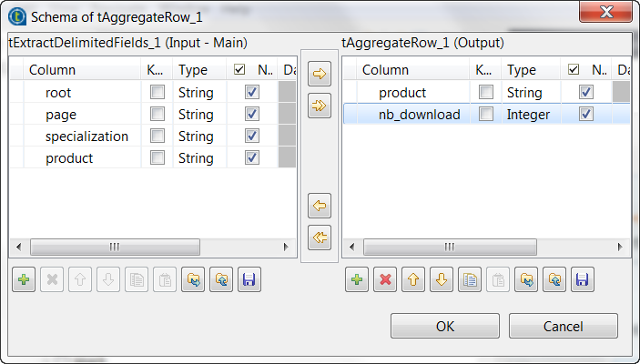
Task: Save the output schema with the floppy disk icon
Action: coord(583,280)
